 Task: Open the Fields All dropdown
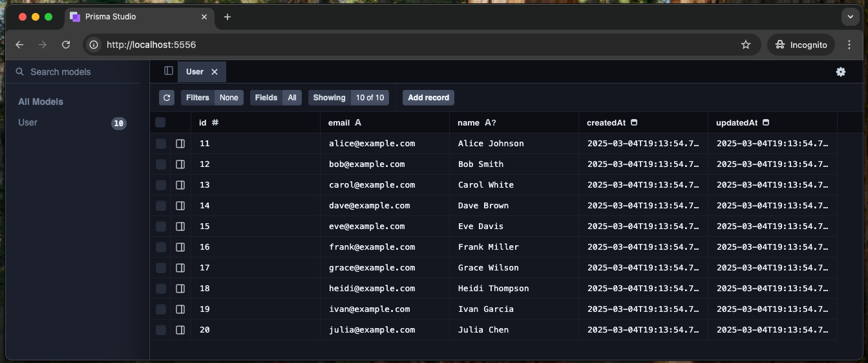[x=276, y=98]
